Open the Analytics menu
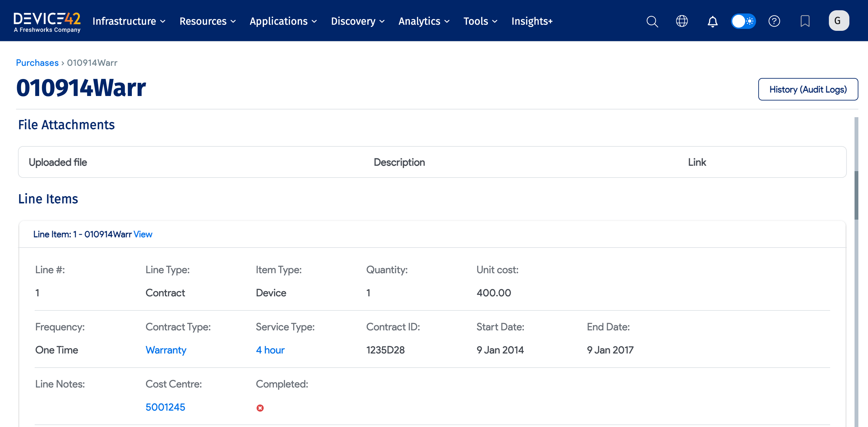This screenshot has height=427, width=868. [423, 21]
